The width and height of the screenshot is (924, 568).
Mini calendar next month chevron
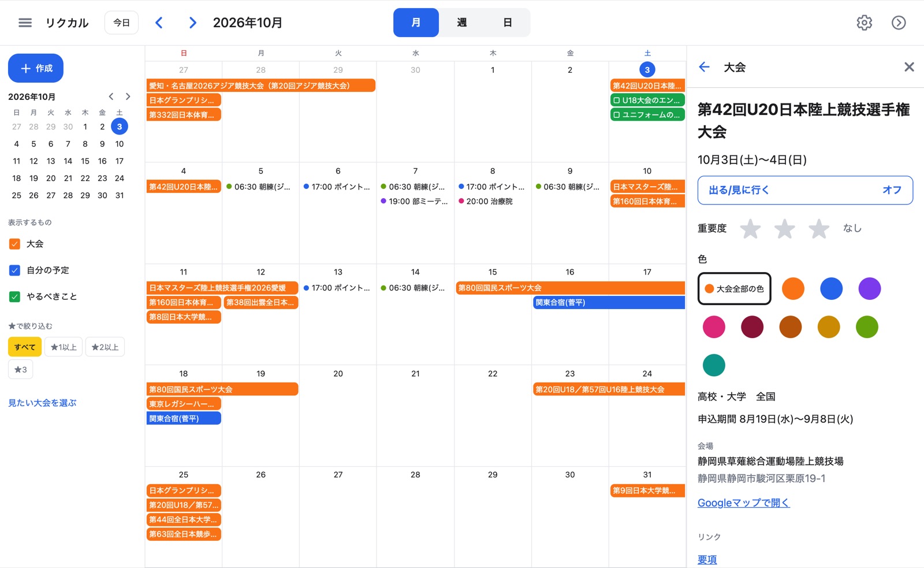click(x=128, y=96)
